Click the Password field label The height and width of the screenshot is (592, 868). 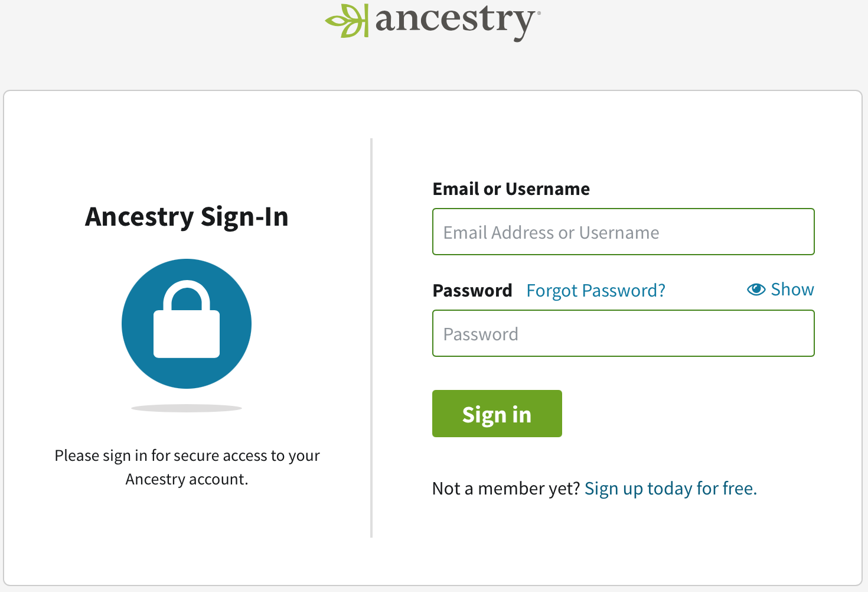tap(472, 290)
